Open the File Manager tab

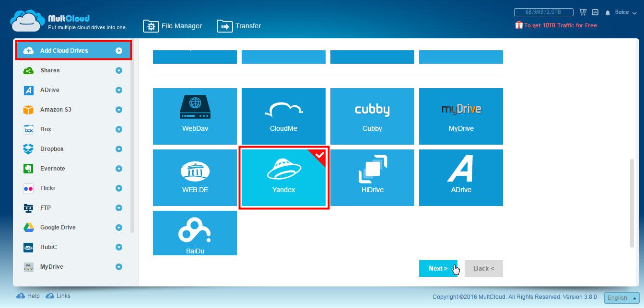[173, 26]
